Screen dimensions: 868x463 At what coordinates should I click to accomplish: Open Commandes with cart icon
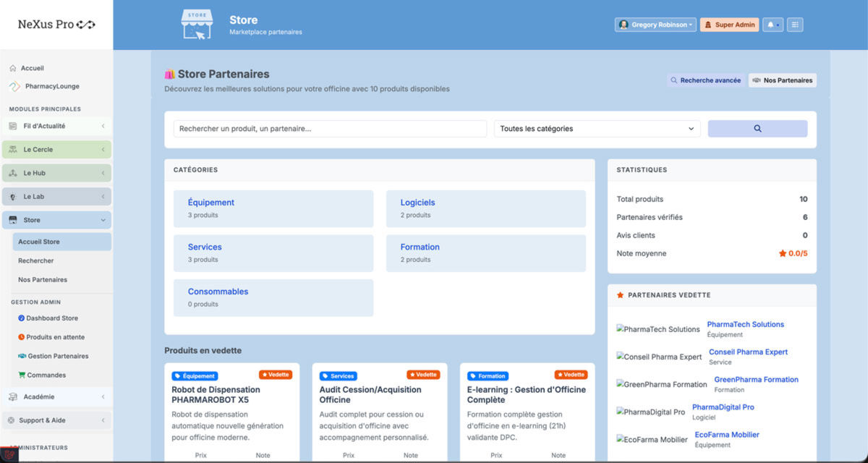(46, 375)
